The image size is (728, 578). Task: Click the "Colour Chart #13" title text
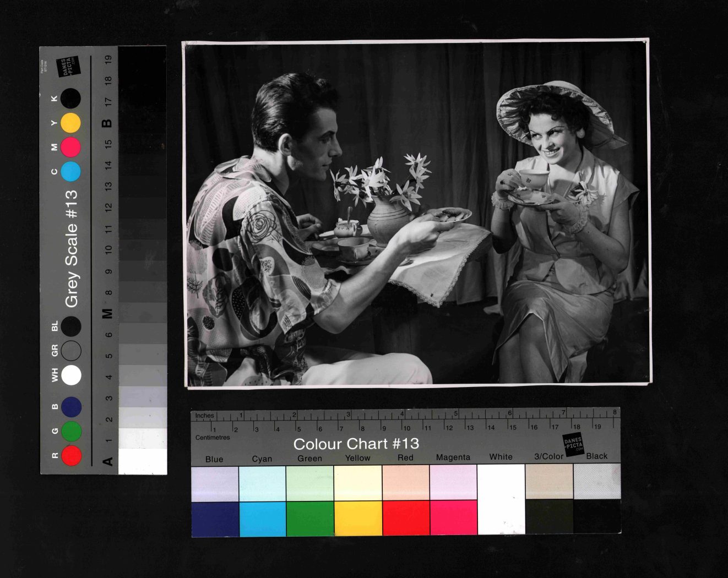[356, 444]
